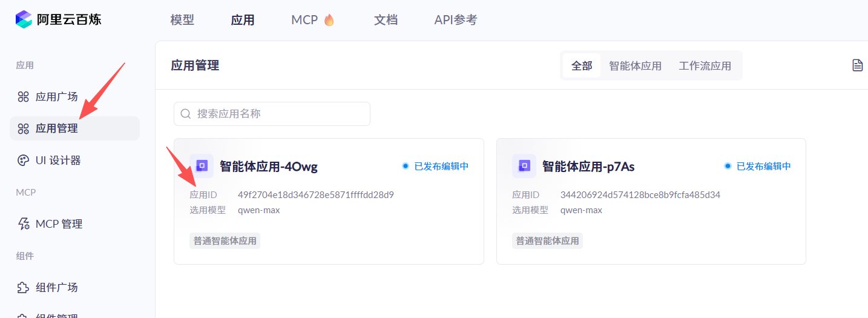Click the 智能体应用-4Owg app icon
The image size is (868, 318).
click(x=202, y=165)
